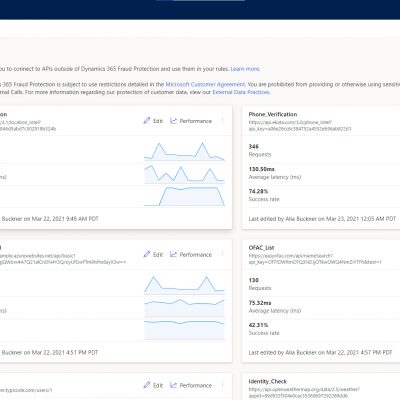Click the last edited Mar 22, 2021 4:57 PM text
This screenshot has height=400, width=400.
(x=320, y=352)
